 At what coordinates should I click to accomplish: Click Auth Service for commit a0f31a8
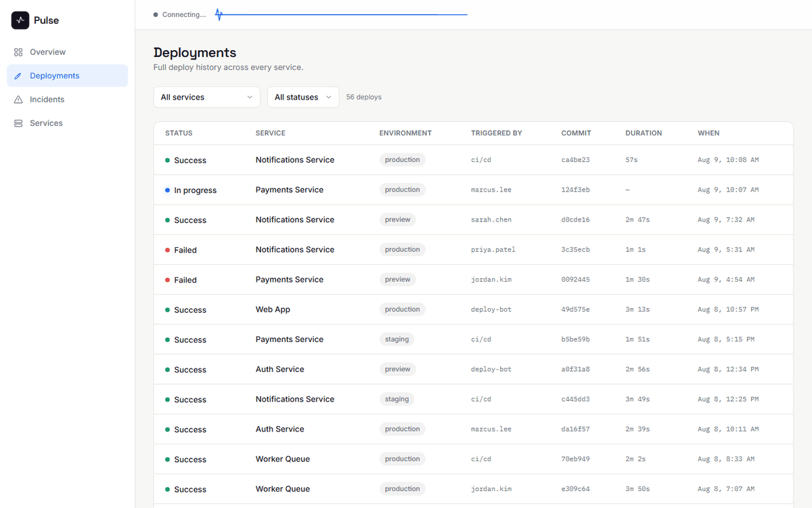point(280,369)
